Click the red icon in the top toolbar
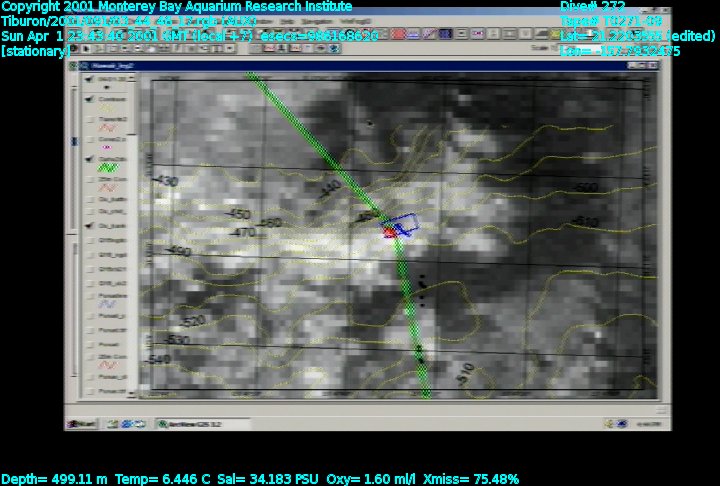Viewport: 720px width, 486px height. (398, 33)
